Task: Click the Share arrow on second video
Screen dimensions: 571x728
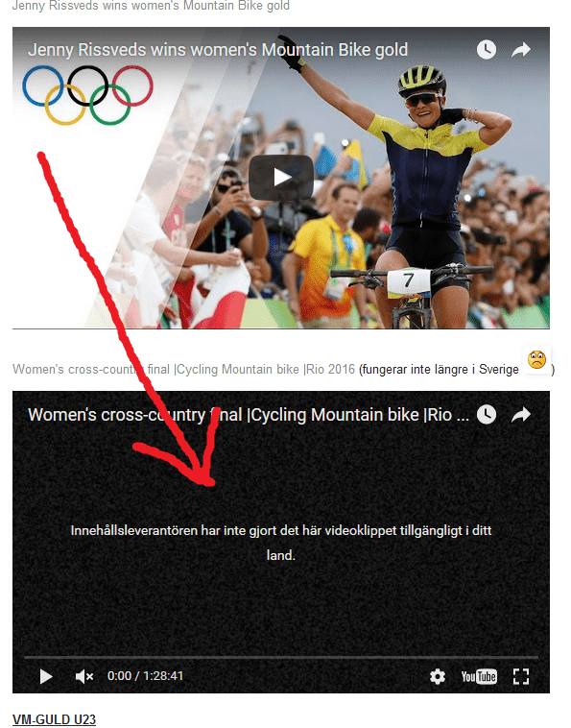Action: click(521, 415)
